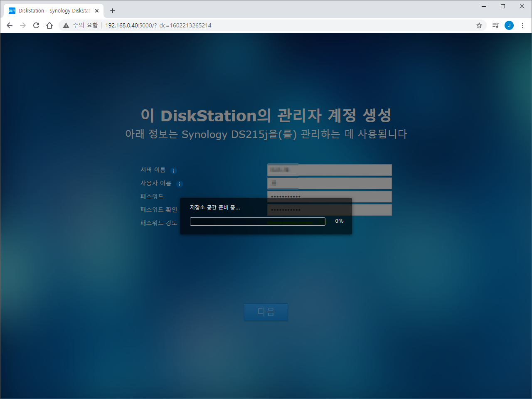Click the 사용자 이름 input field
Viewport: 532px width, 399px height.
coord(329,183)
